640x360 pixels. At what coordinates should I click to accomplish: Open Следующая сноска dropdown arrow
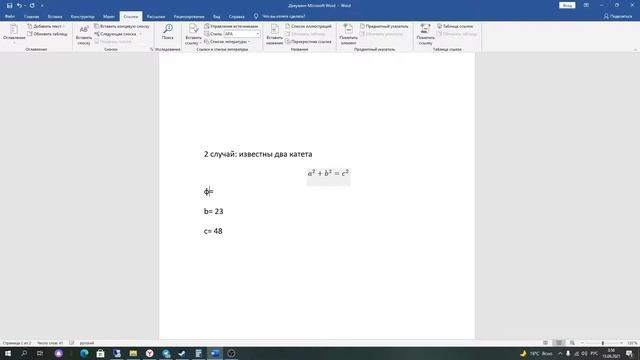tap(141, 34)
